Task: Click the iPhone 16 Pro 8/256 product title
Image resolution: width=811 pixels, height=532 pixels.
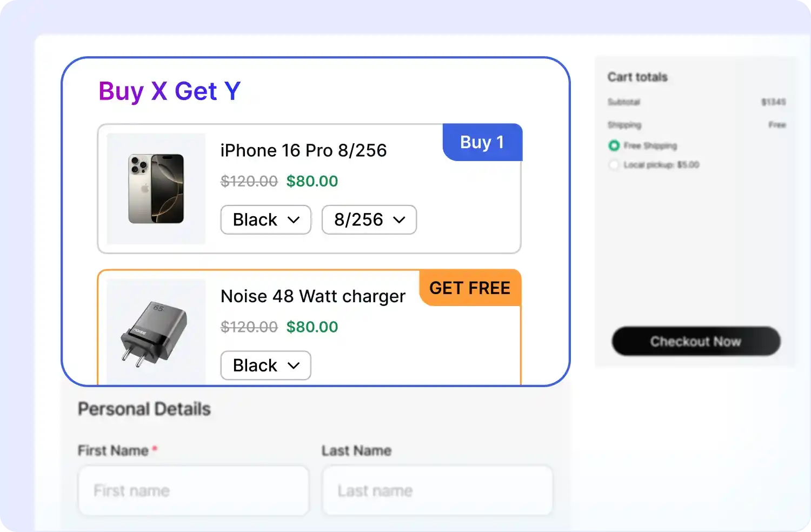Action: [304, 150]
